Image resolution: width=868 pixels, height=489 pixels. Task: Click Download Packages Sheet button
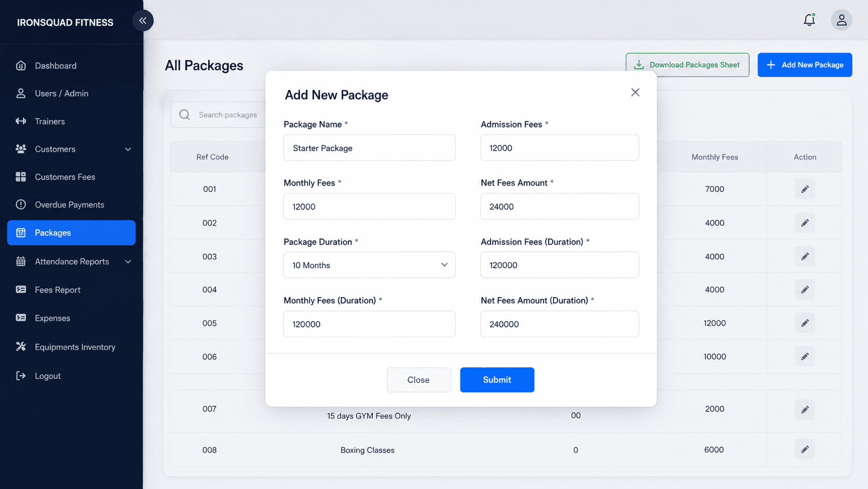pyautogui.click(x=687, y=65)
